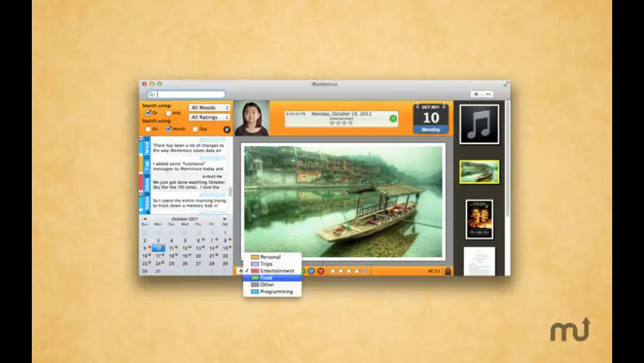Image resolution: width=644 pixels, height=363 pixels.
Task: Open the All Moods dropdown
Action: tap(209, 107)
